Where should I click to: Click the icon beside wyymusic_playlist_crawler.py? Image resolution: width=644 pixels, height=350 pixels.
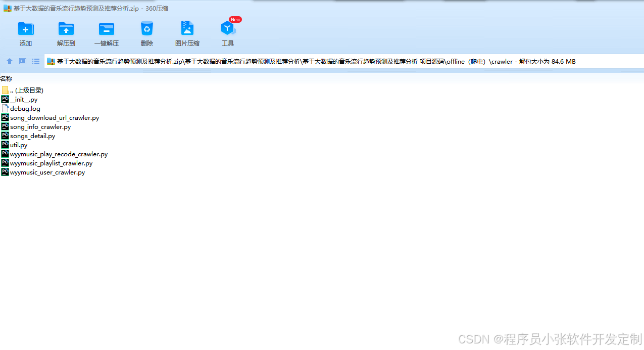pos(5,163)
